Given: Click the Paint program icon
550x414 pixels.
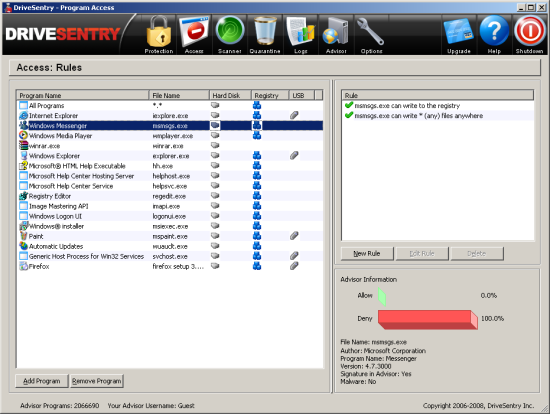Looking at the screenshot, I should 24,236.
